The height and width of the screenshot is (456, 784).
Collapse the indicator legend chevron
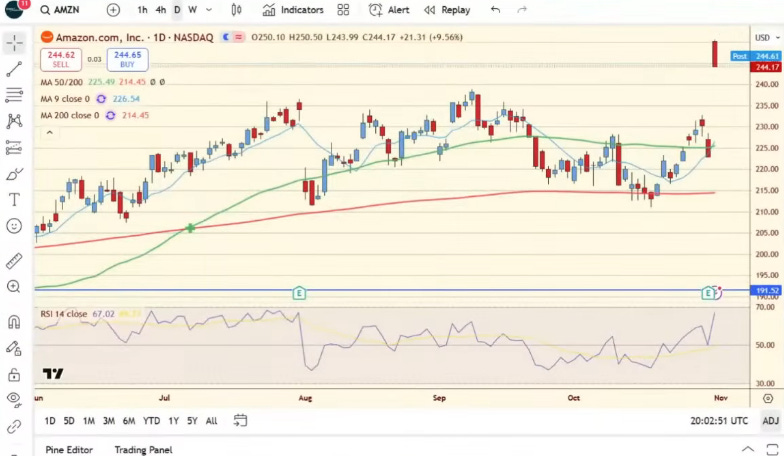[x=50, y=133]
